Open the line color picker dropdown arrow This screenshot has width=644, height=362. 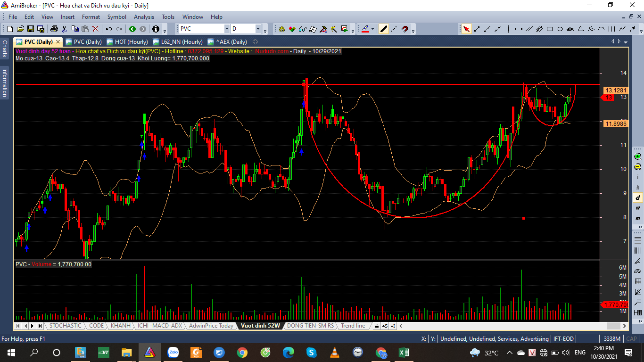372,29
